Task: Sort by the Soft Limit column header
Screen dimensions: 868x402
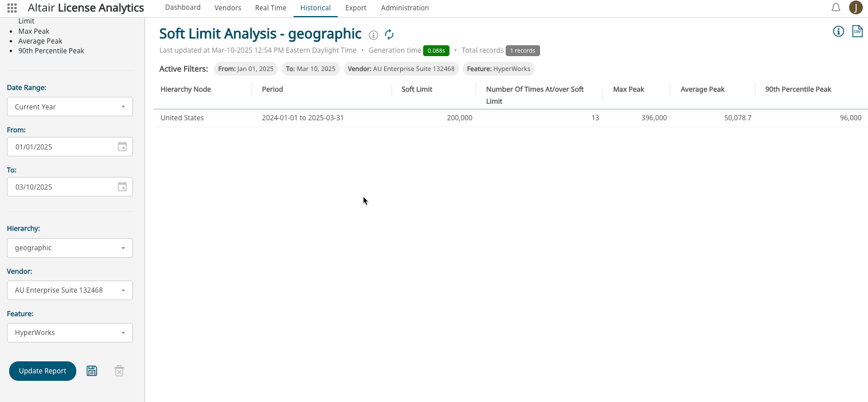Action: (417, 89)
